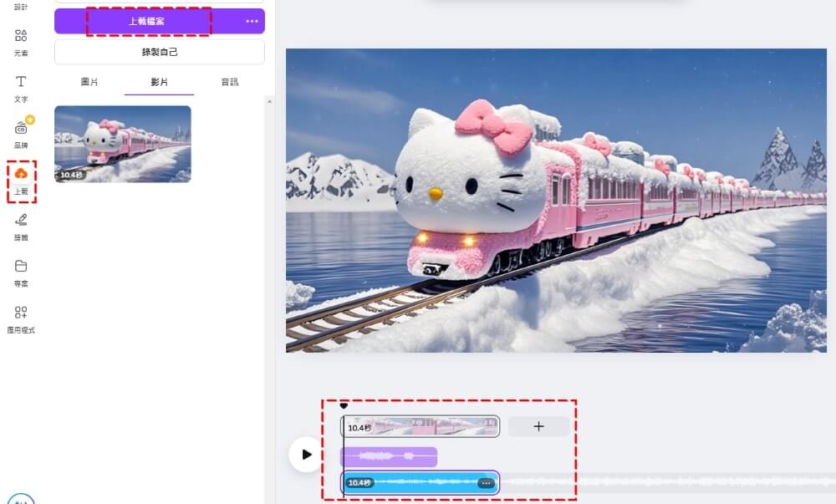This screenshot has height=504, width=836.
Task: Open the 設計 panel at the top of sidebar
Action: 21,7
